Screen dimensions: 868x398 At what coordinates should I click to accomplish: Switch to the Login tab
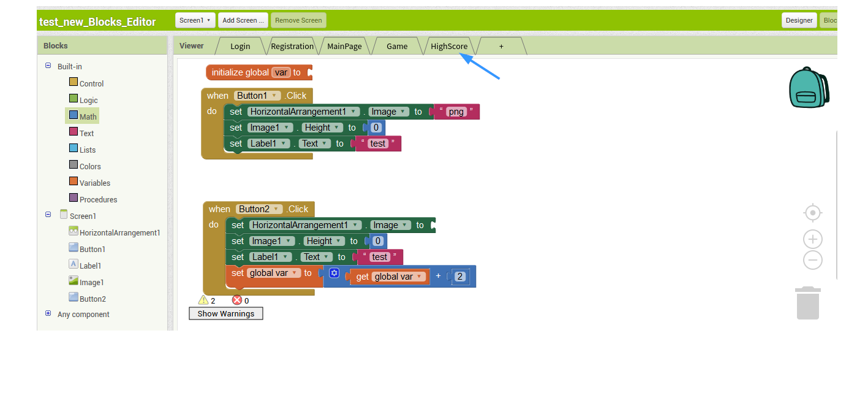pos(240,46)
